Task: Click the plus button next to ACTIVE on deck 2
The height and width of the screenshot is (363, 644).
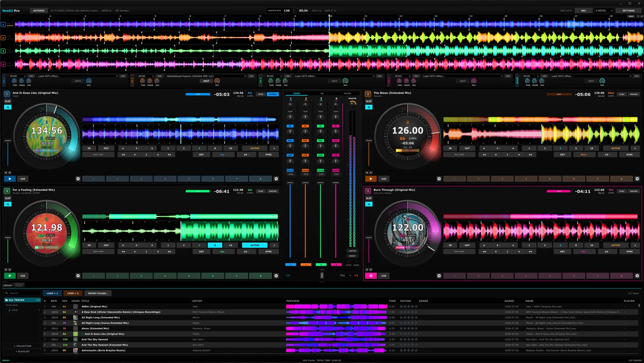Action: [x=635, y=148]
